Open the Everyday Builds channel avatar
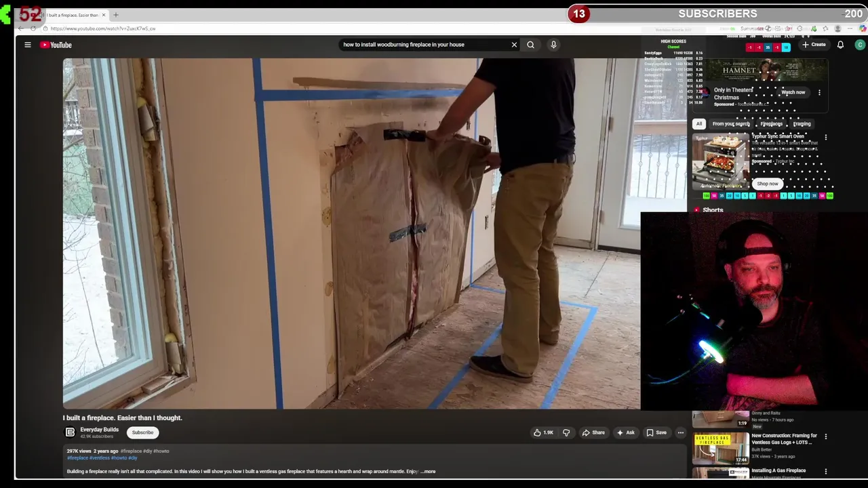The width and height of the screenshot is (868, 488). (70, 432)
